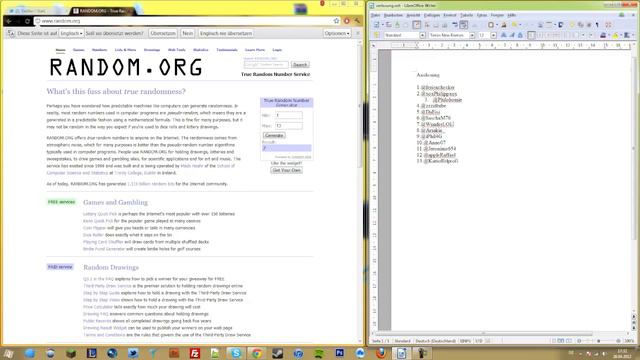Toggle italic formatting in Writer

512,35
